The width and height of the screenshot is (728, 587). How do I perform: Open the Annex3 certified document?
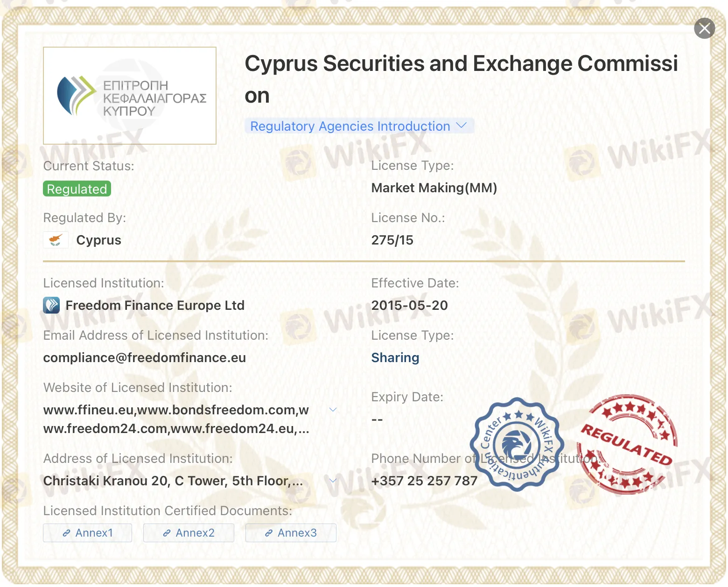pos(291,533)
